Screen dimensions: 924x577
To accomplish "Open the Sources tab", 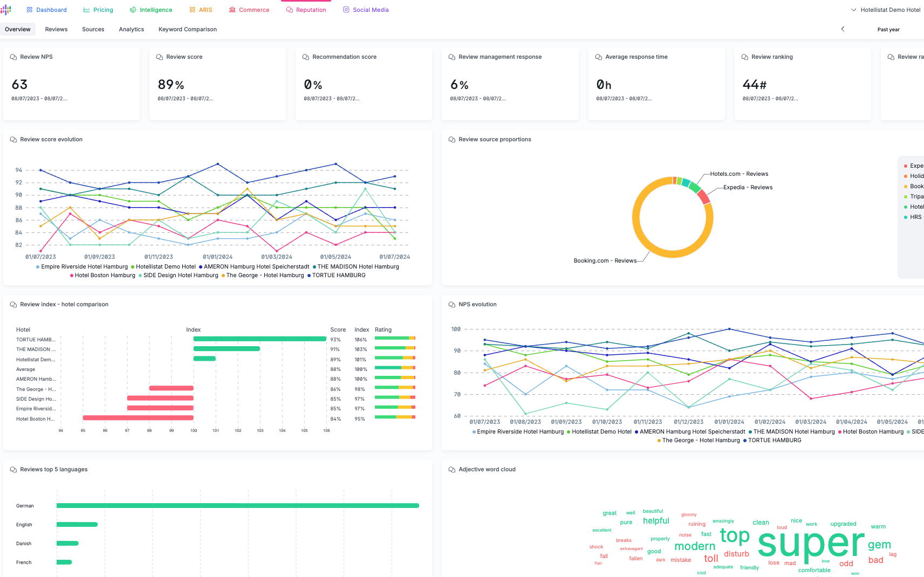I will click(93, 29).
